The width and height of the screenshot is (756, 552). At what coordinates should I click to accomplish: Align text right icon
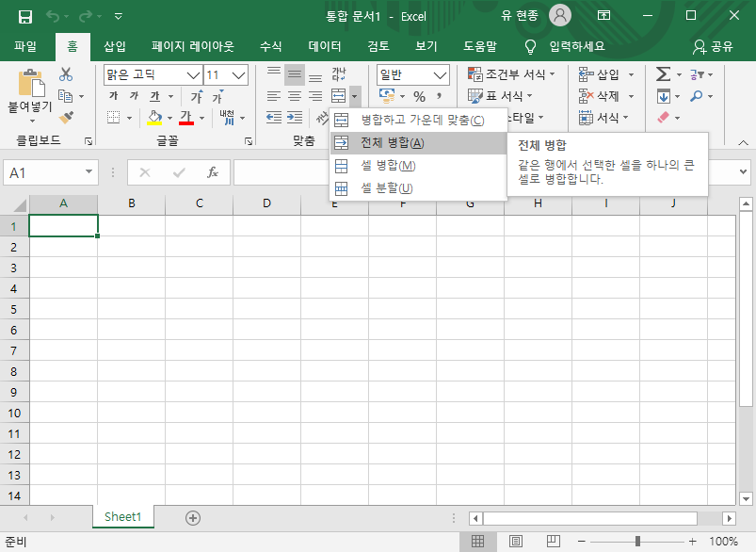coord(315,96)
